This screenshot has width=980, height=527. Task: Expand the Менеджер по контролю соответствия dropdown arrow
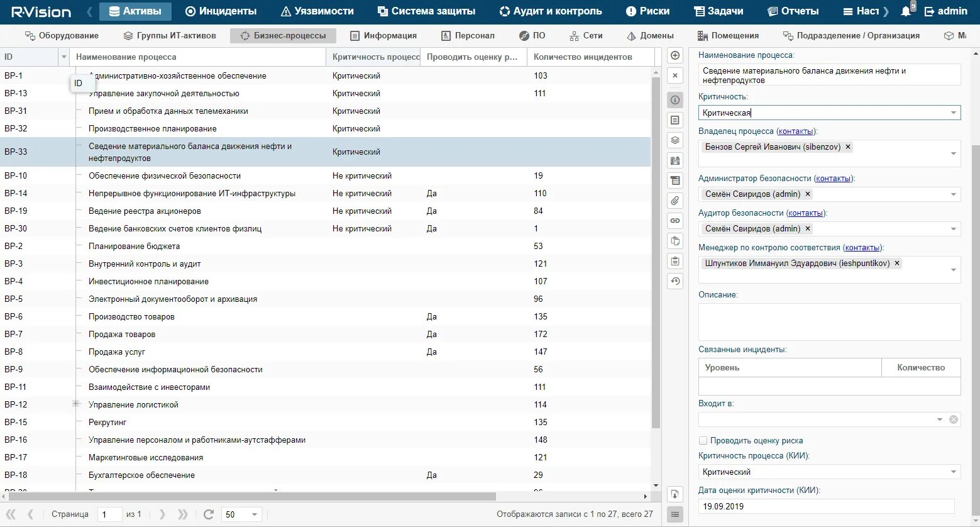[x=954, y=270]
